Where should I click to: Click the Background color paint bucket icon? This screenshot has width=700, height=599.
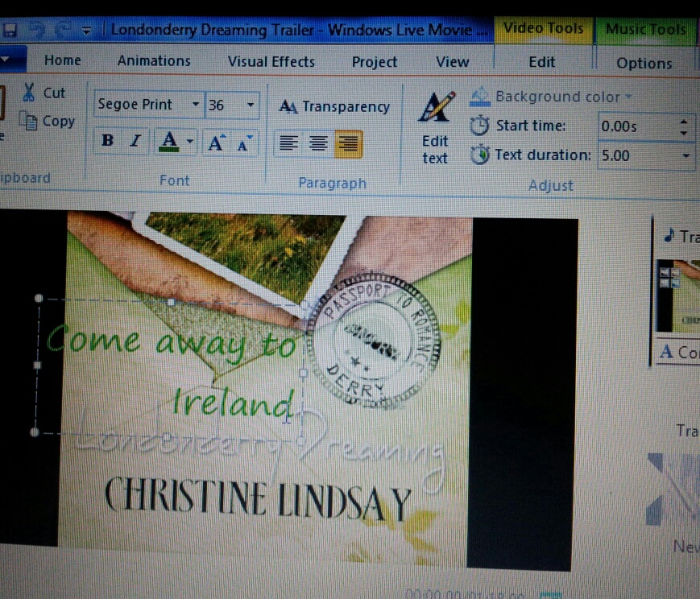(x=480, y=97)
